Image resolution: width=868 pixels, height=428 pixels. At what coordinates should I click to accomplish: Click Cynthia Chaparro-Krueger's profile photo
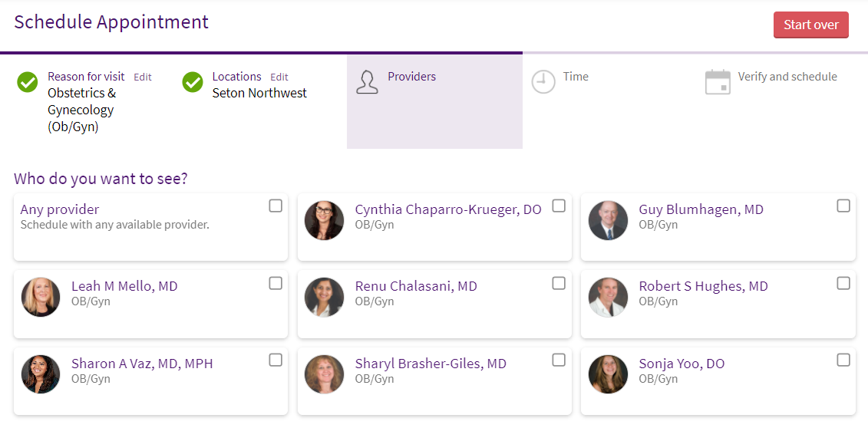tap(325, 220)
